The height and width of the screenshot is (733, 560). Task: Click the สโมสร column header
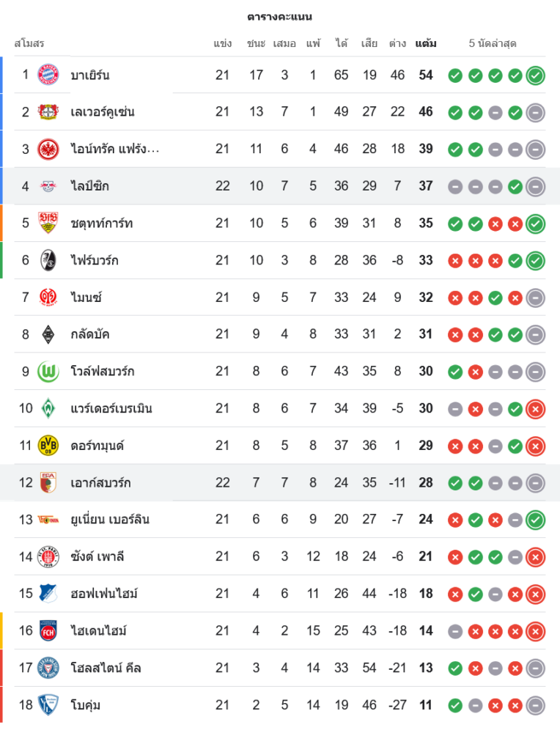pos(29,43)
